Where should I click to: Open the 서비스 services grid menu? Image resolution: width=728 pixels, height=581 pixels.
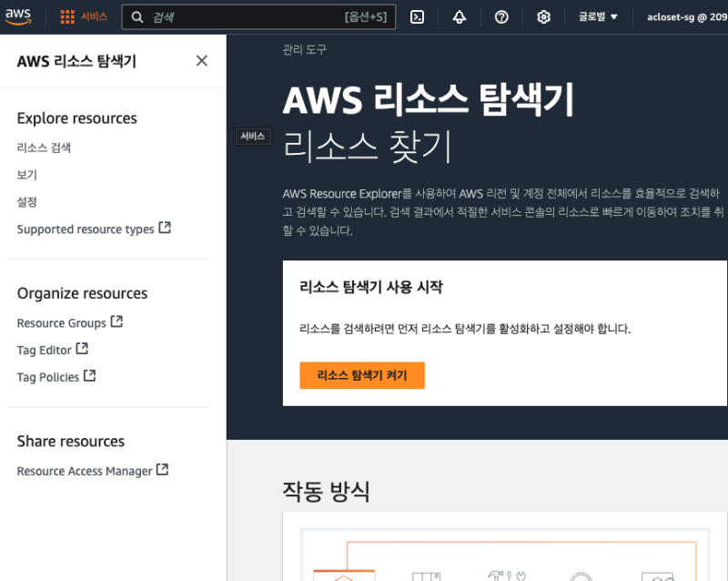point(67,17)
